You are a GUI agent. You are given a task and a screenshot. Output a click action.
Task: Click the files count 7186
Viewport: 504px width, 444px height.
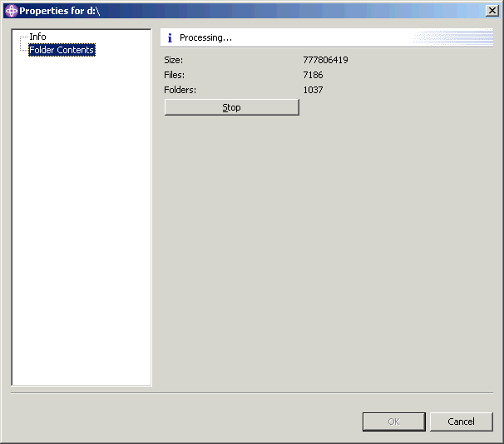click(x=313, y=75)
